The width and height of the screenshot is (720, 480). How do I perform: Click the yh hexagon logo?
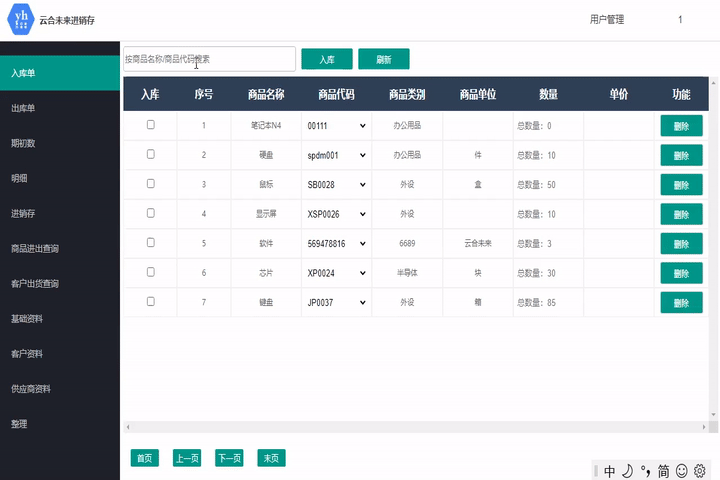point(21,19)
